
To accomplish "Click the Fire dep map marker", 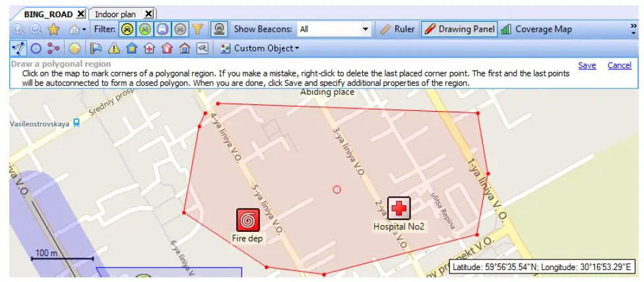I will 247,220.
